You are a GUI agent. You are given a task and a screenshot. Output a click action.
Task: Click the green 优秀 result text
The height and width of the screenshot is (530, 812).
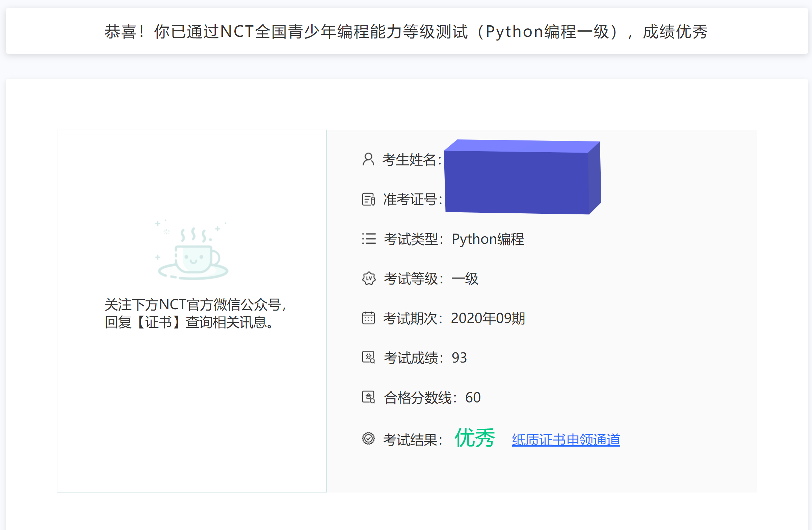click(x=475, y=438)
